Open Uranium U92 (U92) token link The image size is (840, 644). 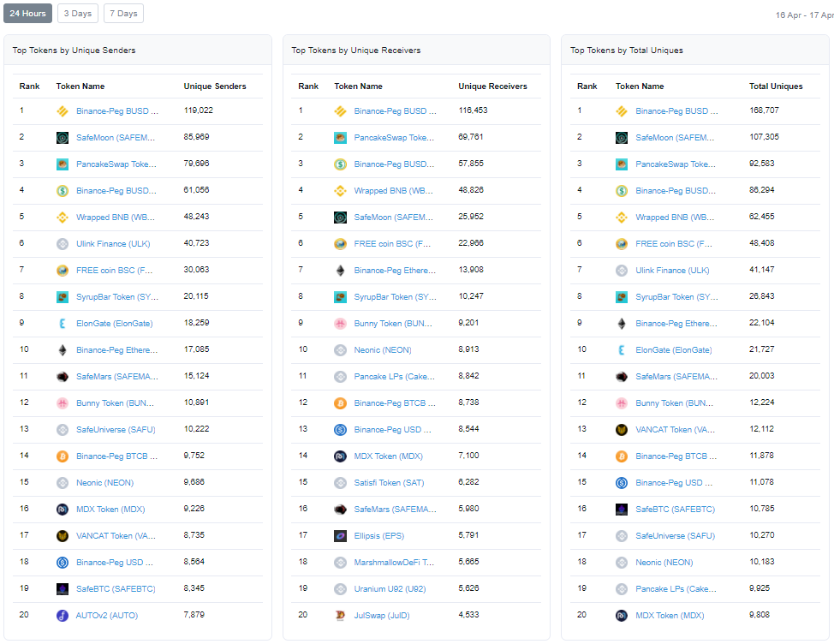pos(390,588)
